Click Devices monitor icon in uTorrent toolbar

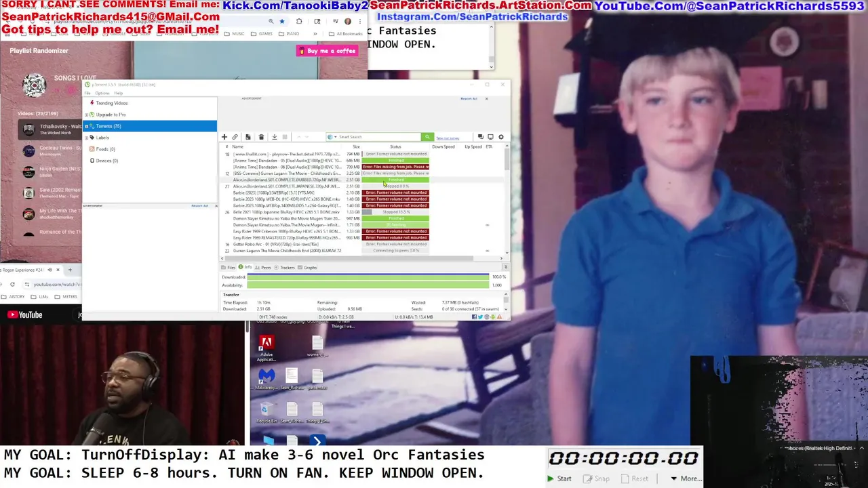point(490,137)
